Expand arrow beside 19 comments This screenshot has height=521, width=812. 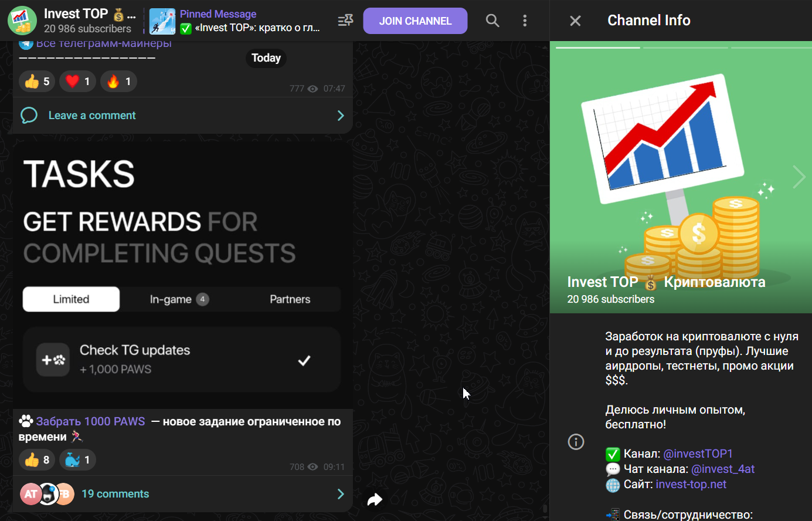[341, 494]
